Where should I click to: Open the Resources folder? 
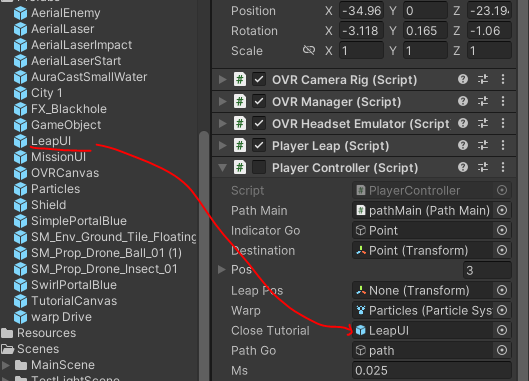(x=47, y=333)
